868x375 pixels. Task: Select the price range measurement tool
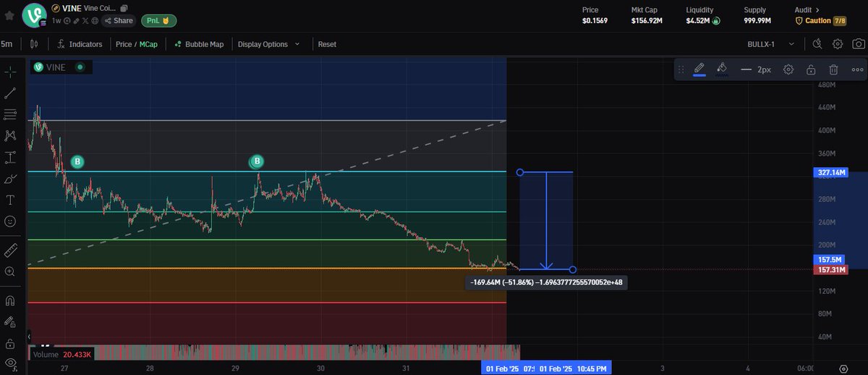coord(10,157)
